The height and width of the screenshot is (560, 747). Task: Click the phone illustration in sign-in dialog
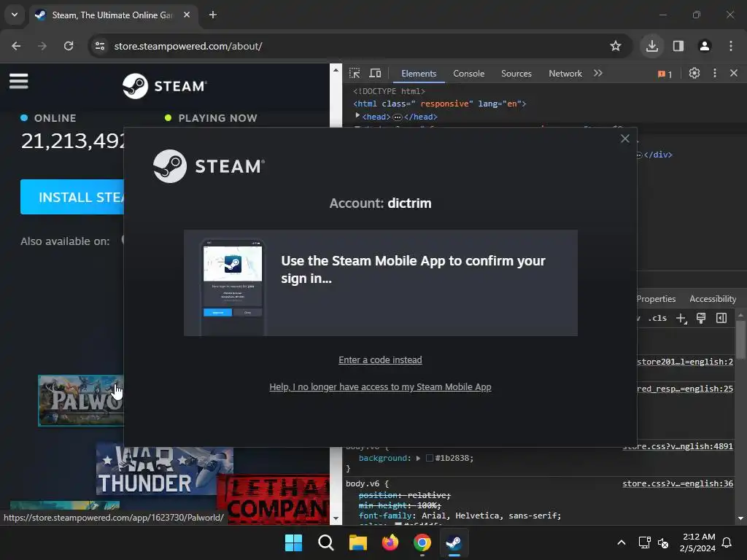[x=233, y=287]
